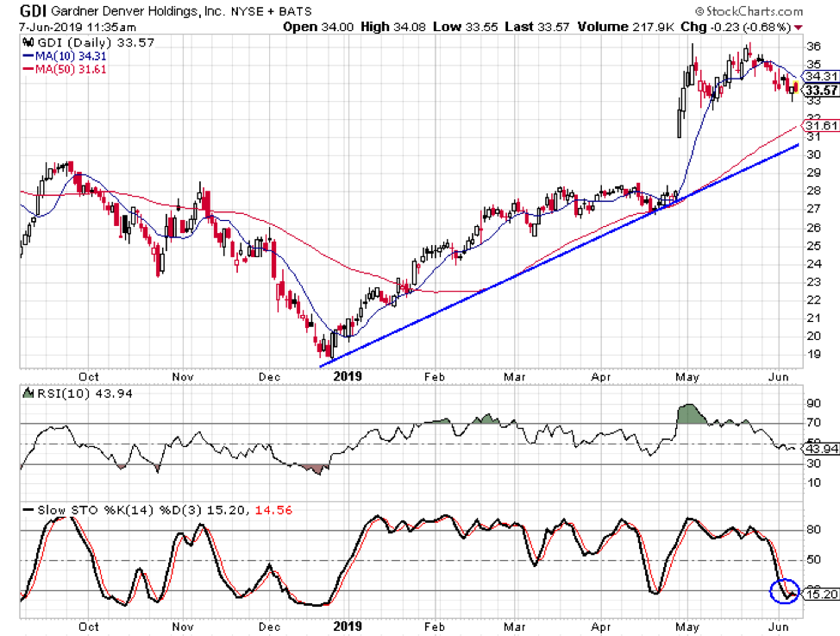
Task: Click the 19 price level on right axis
Action: point(813,354)
